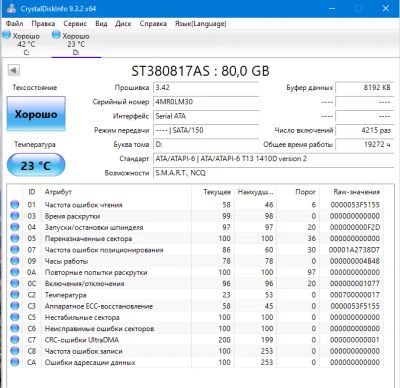Click the serial number field 4MR0LM30
The height and width of the screenshot is (388, 400).
coord(206,102)
